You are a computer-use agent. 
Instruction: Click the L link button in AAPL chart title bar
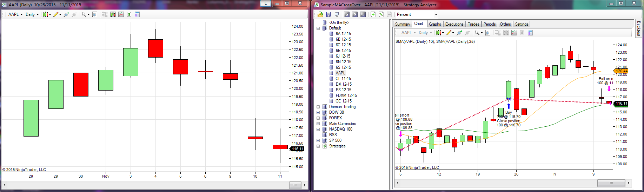[x=266, y=4]
